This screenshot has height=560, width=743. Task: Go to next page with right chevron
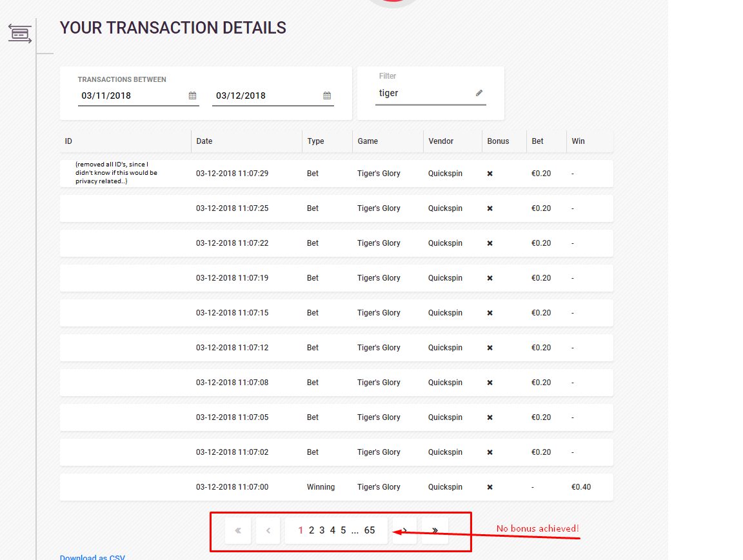[404, 530]
